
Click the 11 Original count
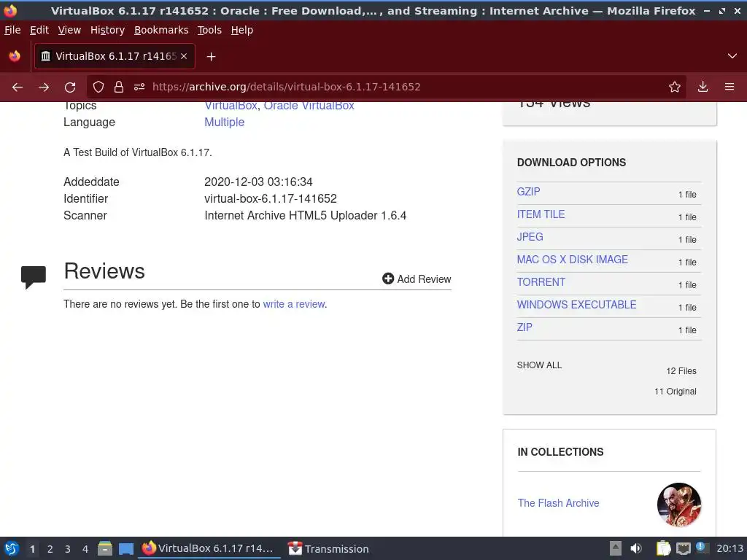[675, 392]
